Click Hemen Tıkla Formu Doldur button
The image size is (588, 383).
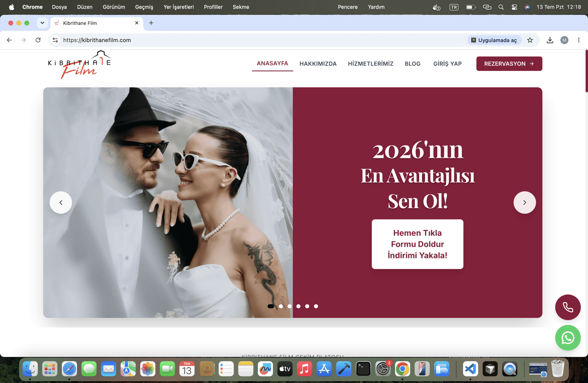point(417,244)
